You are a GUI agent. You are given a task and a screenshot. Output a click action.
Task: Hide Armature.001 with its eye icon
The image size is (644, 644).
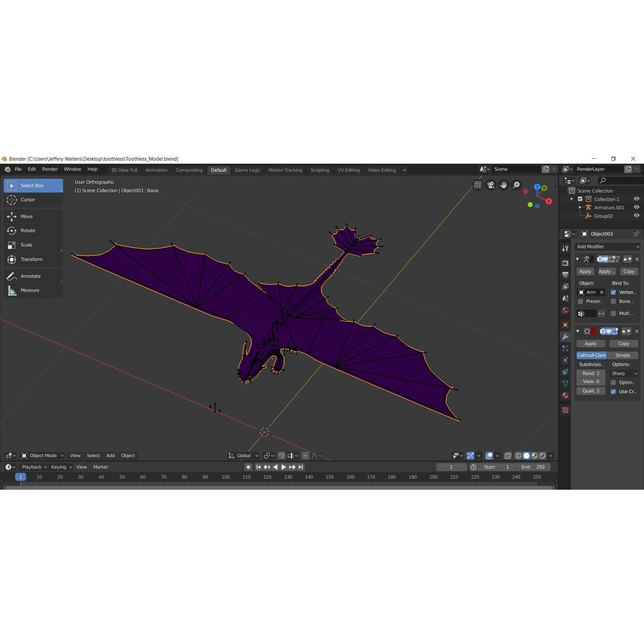tap(636, 207)
